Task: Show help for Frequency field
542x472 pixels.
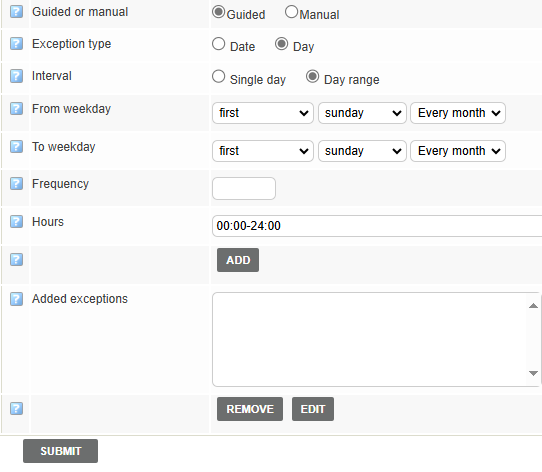Action: tap(16, 183)
